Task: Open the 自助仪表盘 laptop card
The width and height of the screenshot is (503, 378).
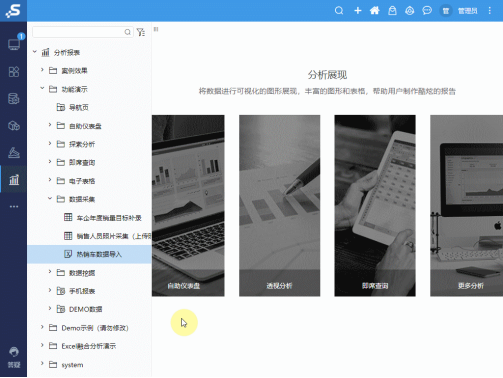Action: [188, 206]
